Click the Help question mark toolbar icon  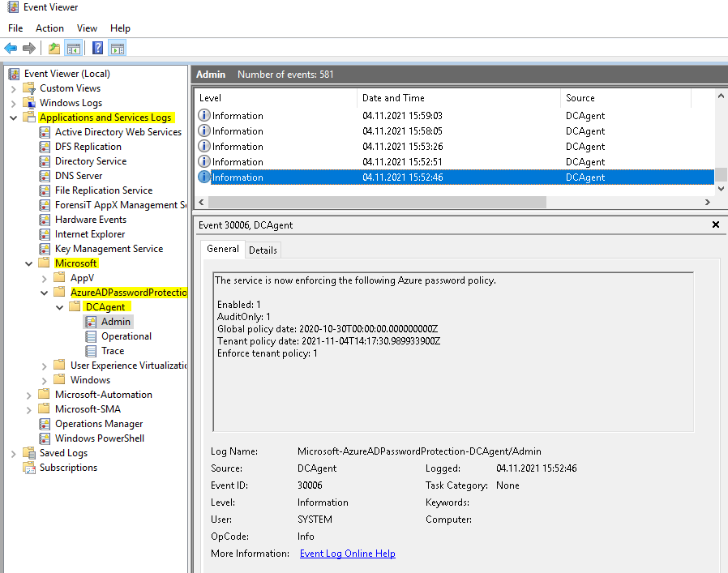point(97,48)
